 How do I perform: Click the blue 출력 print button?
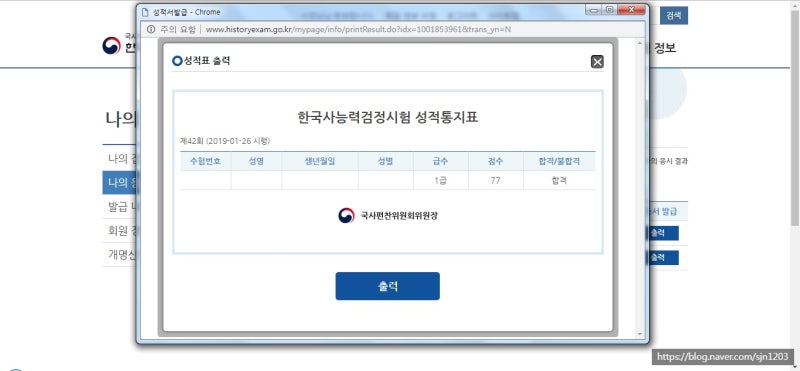coord(387,286)
